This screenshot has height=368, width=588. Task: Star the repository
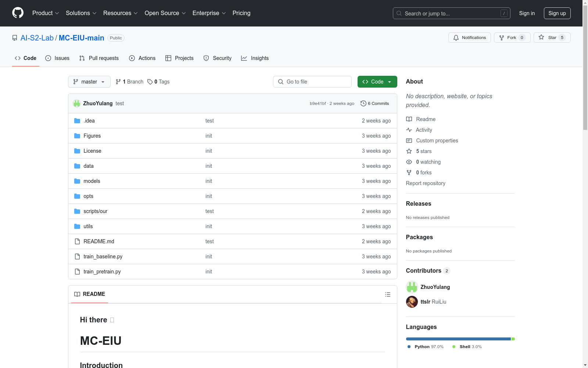coord(552,38)
